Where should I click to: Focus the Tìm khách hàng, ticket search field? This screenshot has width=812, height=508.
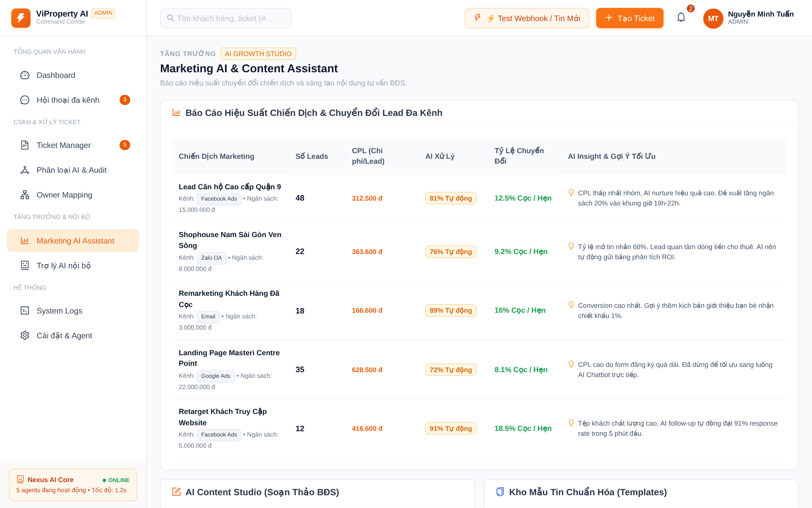[x=226, y=18]
